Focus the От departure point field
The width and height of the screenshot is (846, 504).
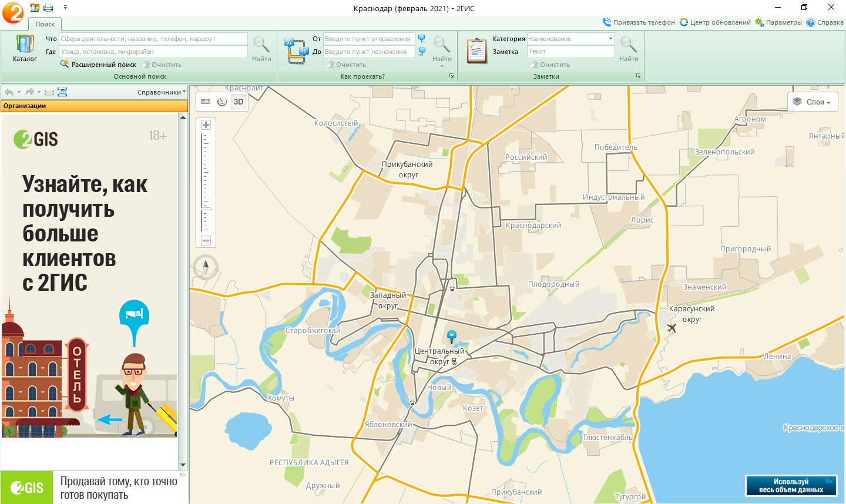tap(369, 39)
